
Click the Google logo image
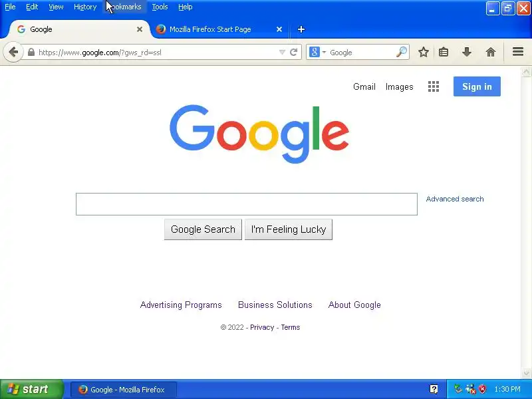pyautogui.click(x=259, y=134)
